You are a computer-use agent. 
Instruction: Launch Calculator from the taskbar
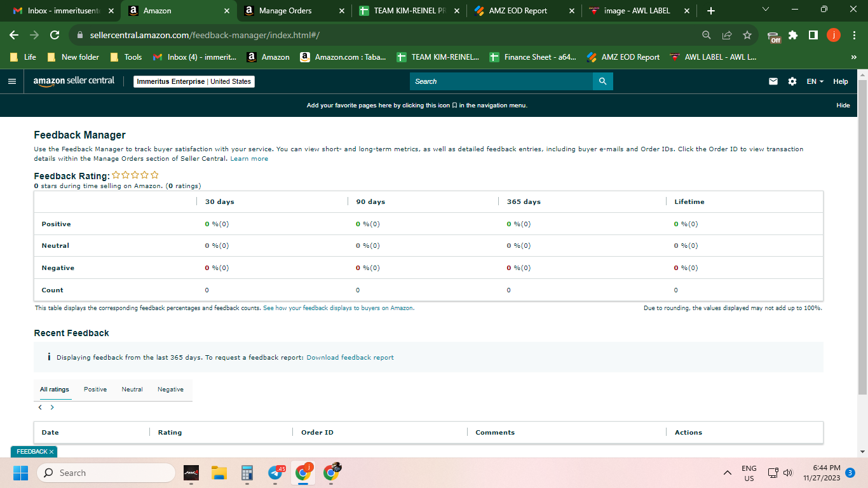coord(247,473)
